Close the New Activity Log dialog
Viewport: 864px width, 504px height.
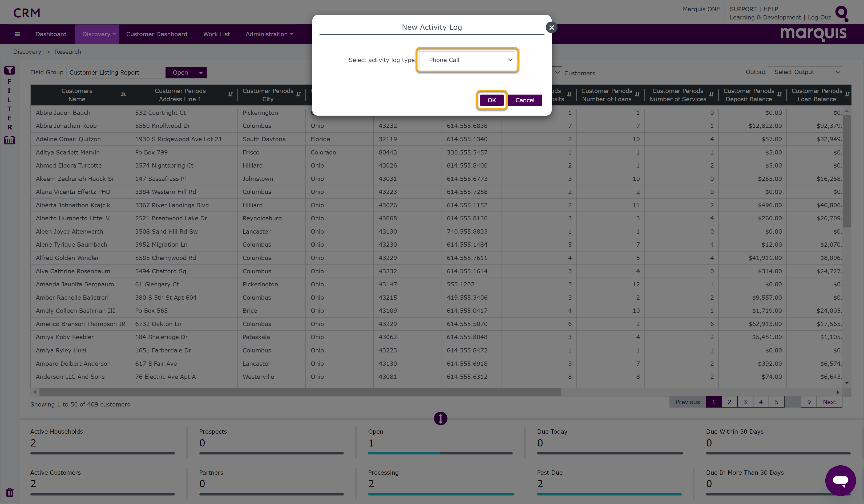pos(551,27)
